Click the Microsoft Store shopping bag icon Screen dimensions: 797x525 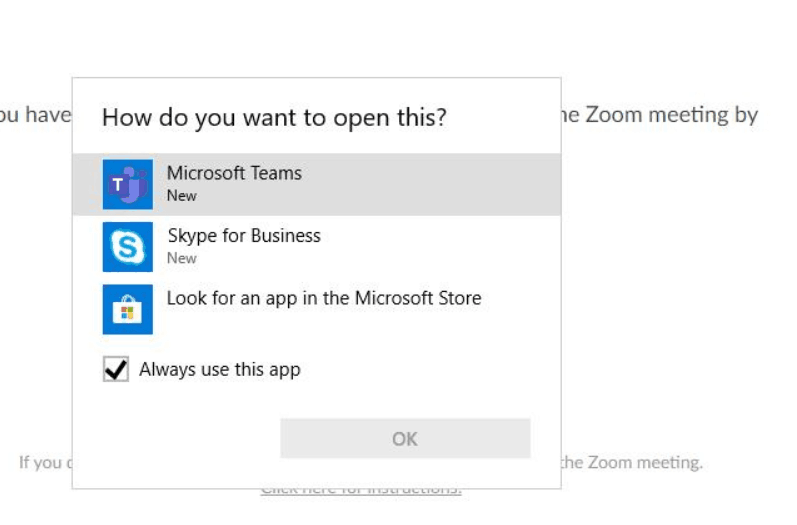coord(127,309)
